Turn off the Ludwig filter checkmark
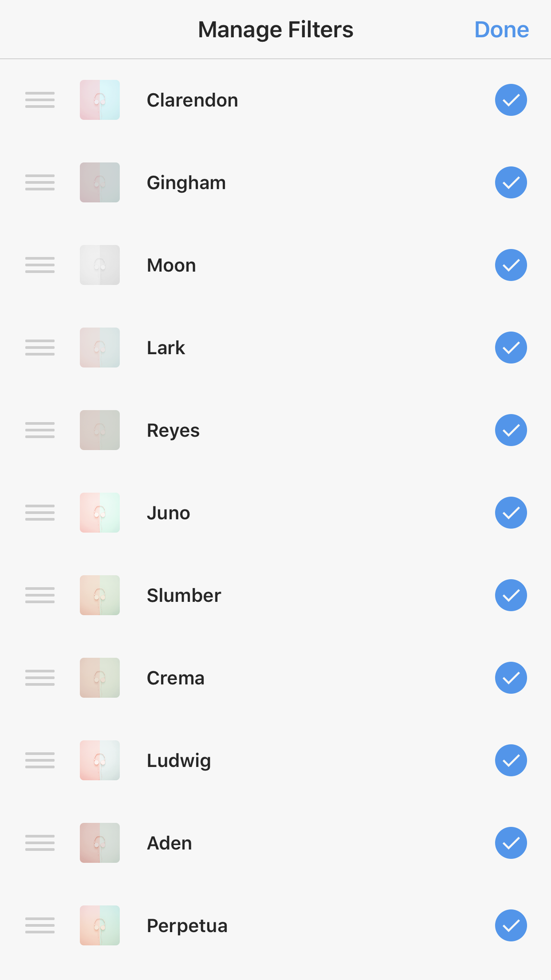 [x=511, y=760]
